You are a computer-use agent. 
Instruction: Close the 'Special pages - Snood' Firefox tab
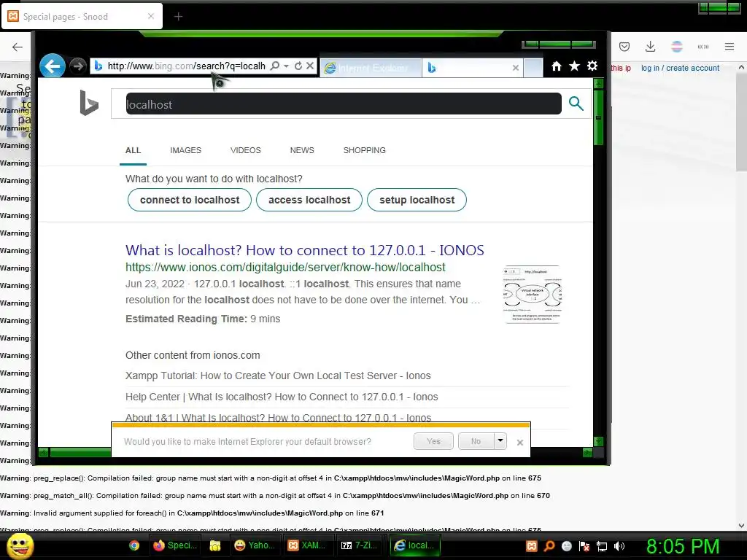coord(151,16)
